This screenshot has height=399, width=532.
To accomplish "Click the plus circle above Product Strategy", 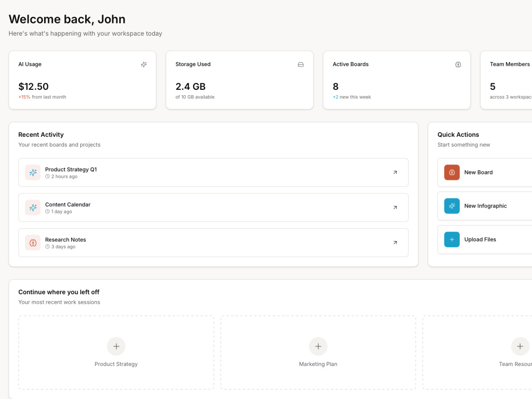I will (116, 346).
